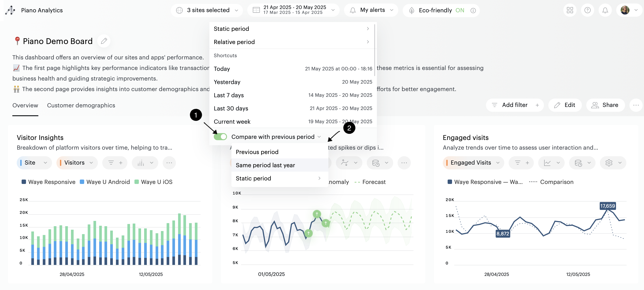This screenshot has width=644, height=290.
Task: Click the help question mark icon
Action: click(587, 10)
